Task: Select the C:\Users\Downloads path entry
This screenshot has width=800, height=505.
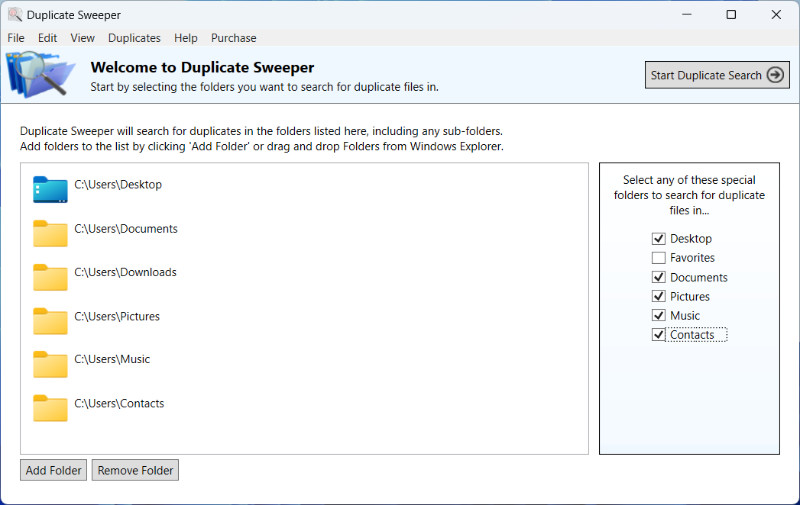Action: click(125, 272)
